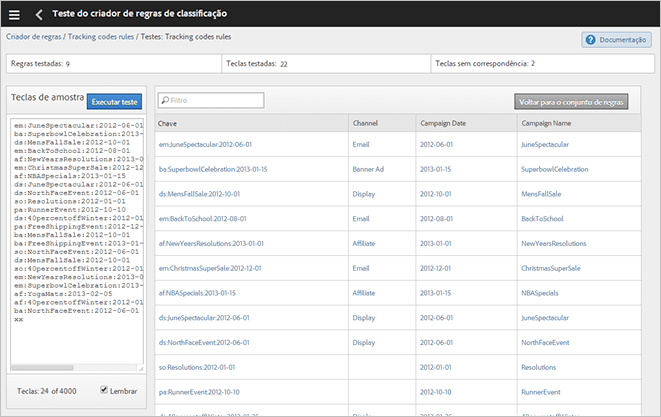661x417 pixels.
Task: Select key ds:NorthFaceEvent:2012-06-01 in the table
Action: pos(204,342)
